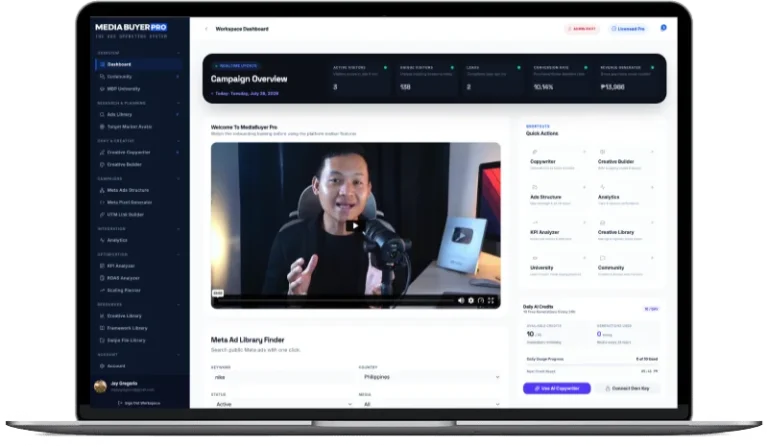Open the Analytics quick action card
Screen dimensions: 768x447
click(x=625, y=195)
